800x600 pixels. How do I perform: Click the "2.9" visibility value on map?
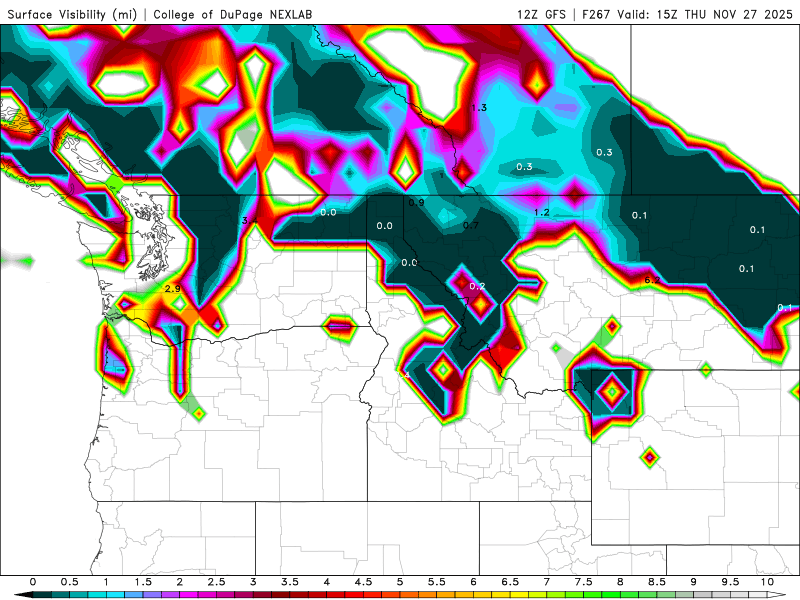(x=172, y=289)
